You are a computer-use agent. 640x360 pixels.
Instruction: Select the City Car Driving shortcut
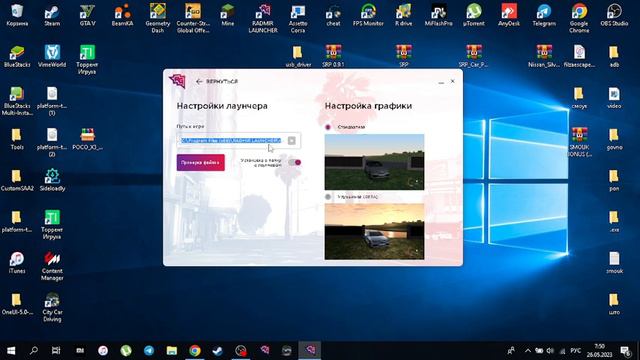tap(52, 307)
